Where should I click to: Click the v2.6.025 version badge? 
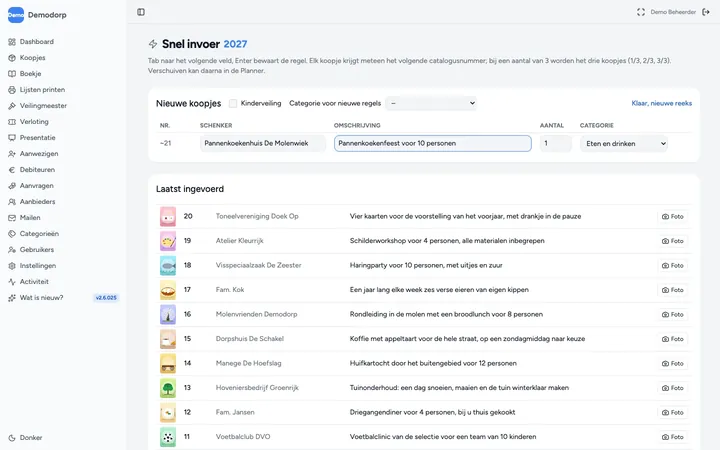click(x=106, y=298)
